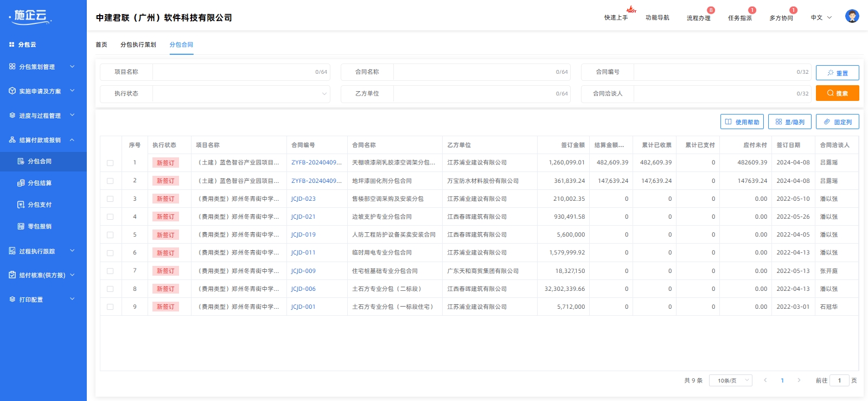Viewport: 868px width, 401px height.
Task: Open 分包支付 in the sidebar
Action: 39,205
